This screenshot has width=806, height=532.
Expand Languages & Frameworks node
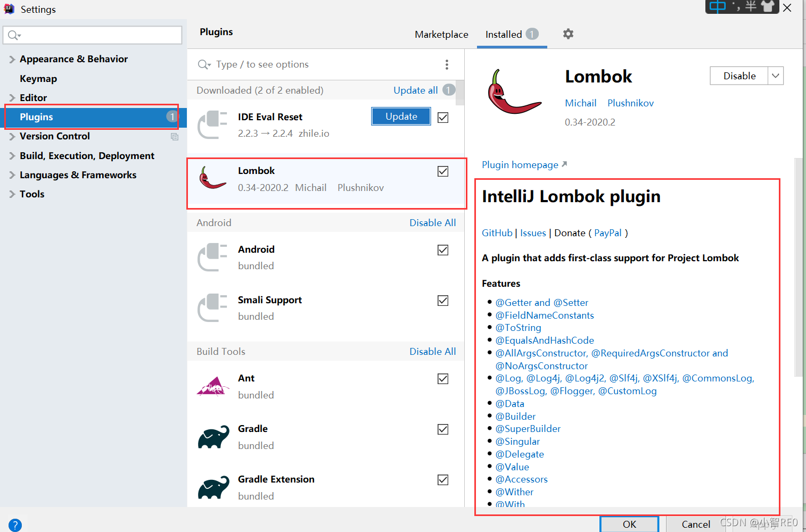click(12, 175)
